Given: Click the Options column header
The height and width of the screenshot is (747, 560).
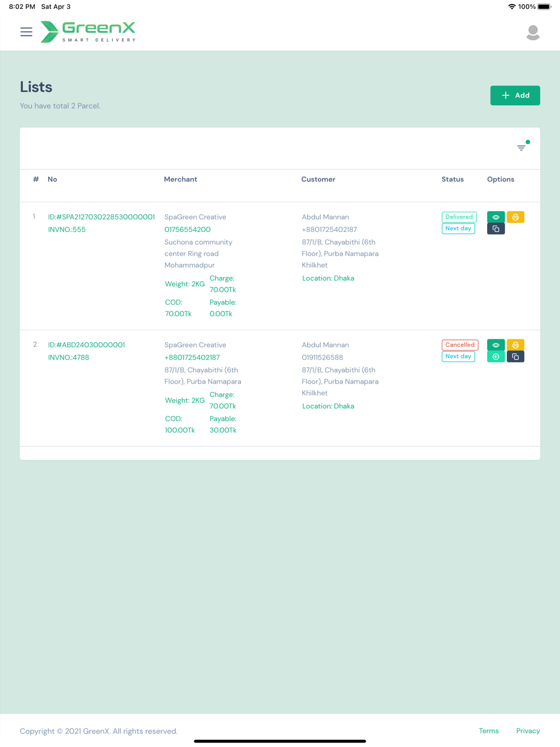Looking at the screenshot, I should (501, 179).
